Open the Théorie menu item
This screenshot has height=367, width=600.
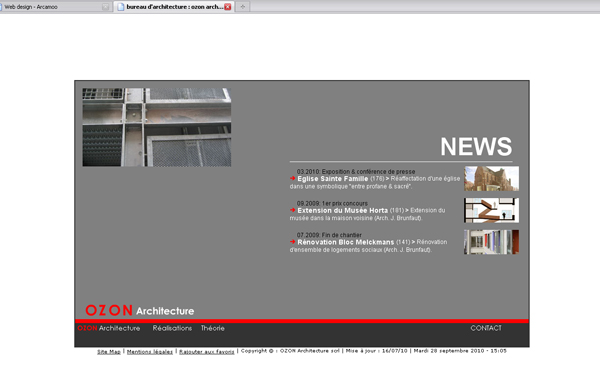point(213,328)
